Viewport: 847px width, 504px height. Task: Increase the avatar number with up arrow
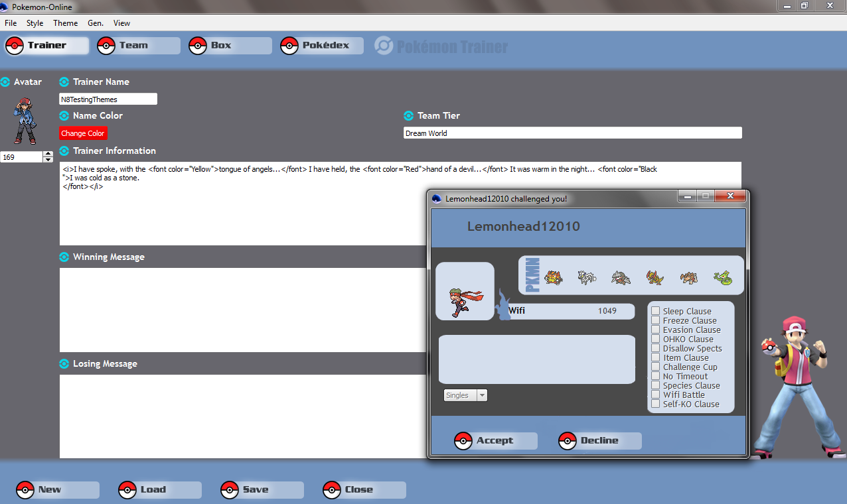click(48, 155)
